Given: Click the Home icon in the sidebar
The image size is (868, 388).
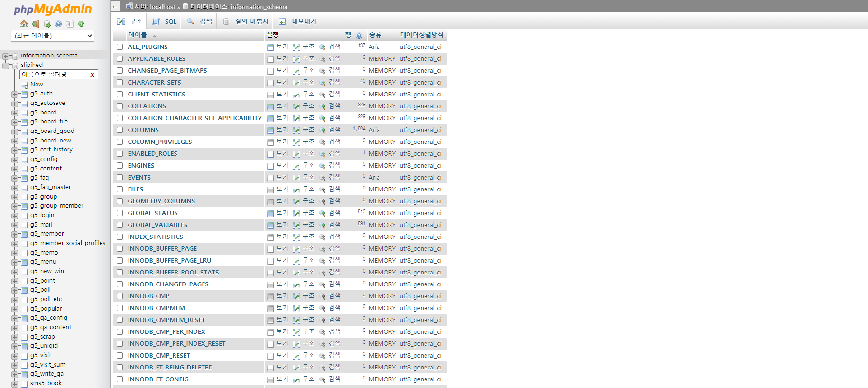Looking at the screenshot, I should (x=24, y=24).
